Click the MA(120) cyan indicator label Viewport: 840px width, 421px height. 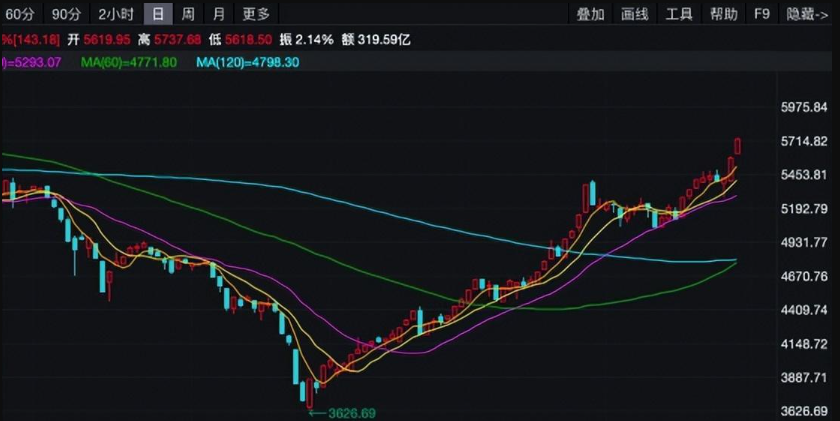246,62
